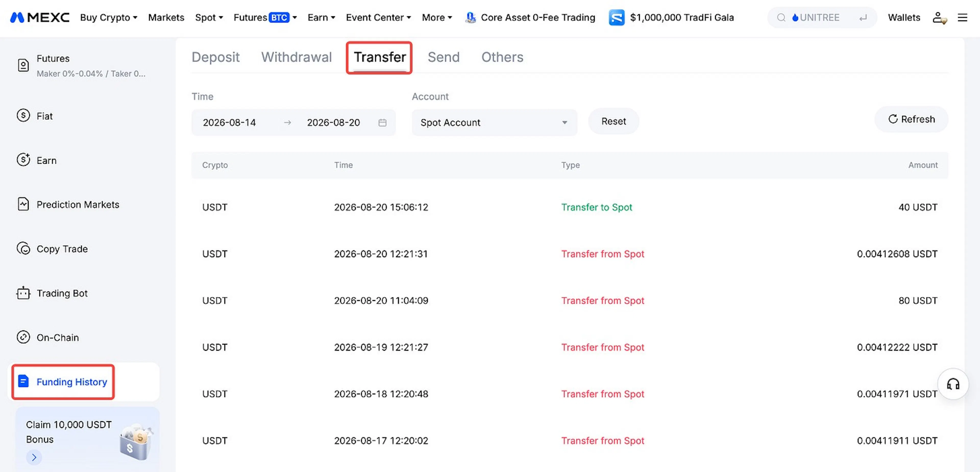Expand the Earn top menu
Viewport: 980px width, 472px height.
pyautogui.click(x=321, y=18)
